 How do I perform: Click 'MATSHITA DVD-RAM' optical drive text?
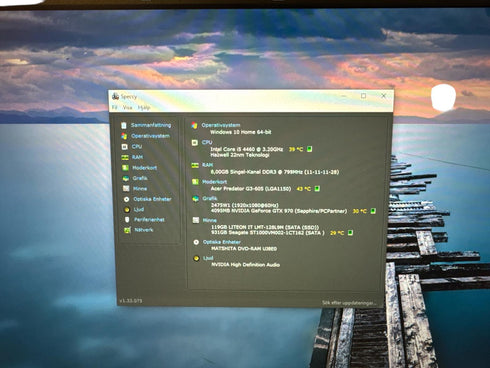244,249
